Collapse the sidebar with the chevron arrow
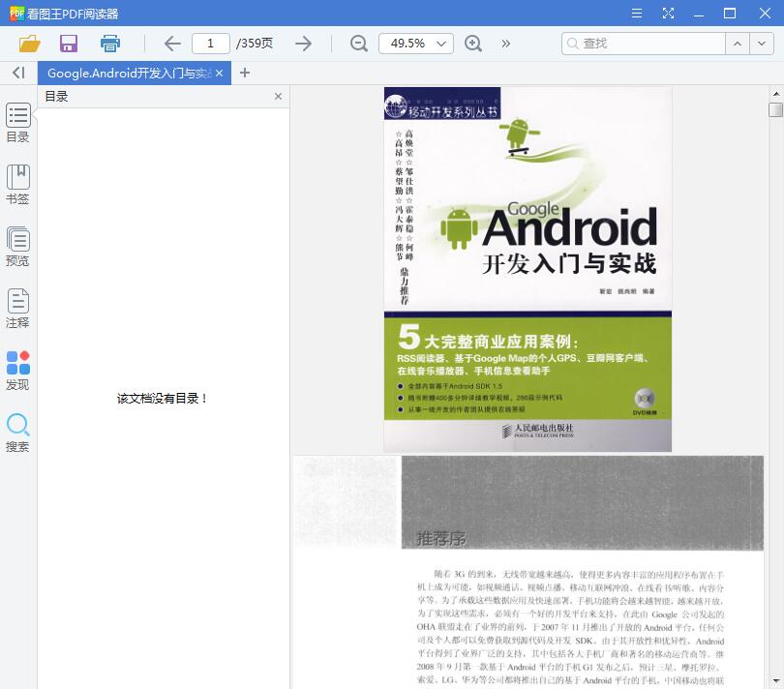Viewport: 784px width, 689px height. [16, 73]
